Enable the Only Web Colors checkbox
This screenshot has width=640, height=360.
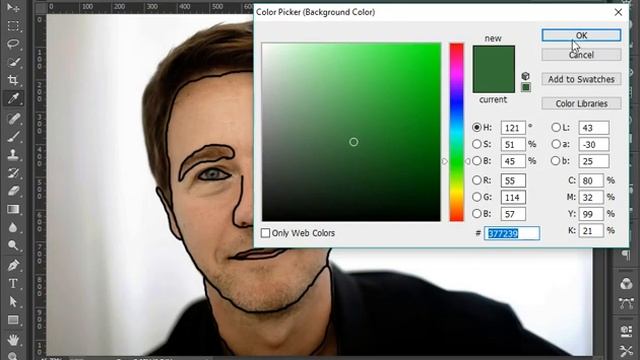click(265, 233)
